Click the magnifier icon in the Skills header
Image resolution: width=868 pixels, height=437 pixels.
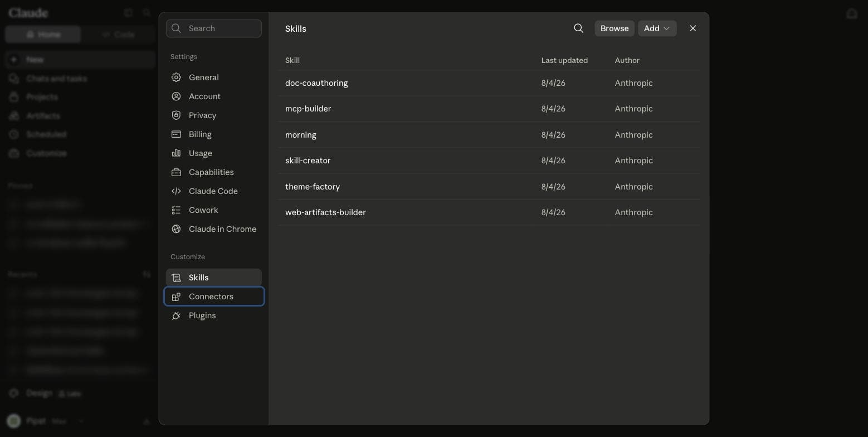(x=578, y=28)
